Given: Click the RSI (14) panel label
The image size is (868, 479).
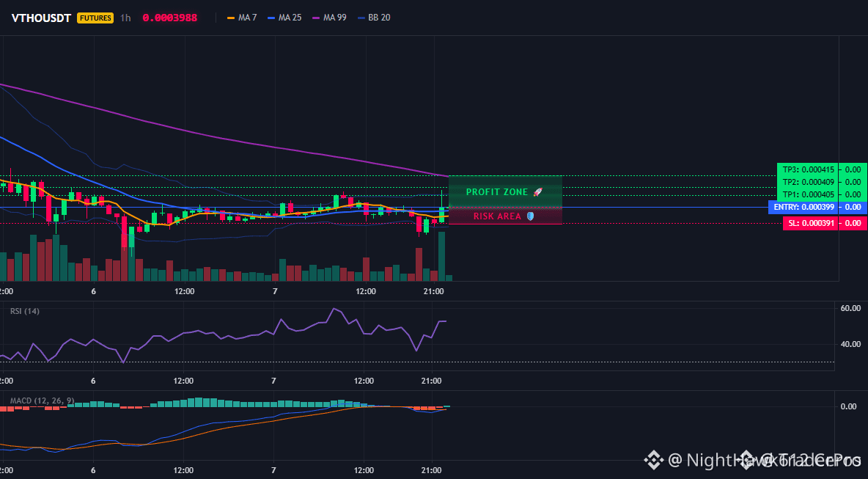Looking at the screenshot, I should tap(25, 311).
